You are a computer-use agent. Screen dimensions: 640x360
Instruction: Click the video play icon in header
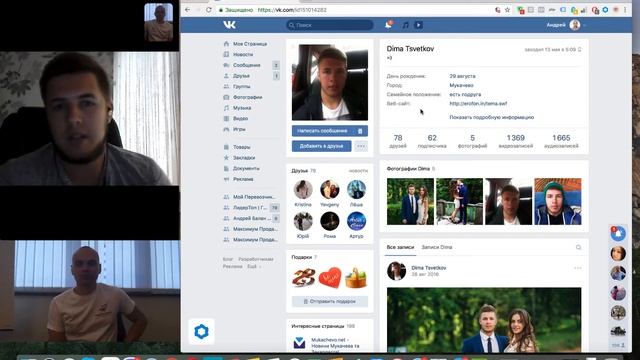point(418,25)
